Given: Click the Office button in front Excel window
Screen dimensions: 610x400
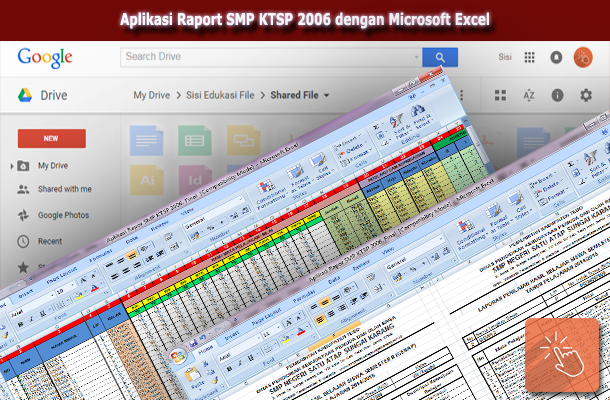Looking at the screenshot, I should pyautogui.click(x=179, y=356).
